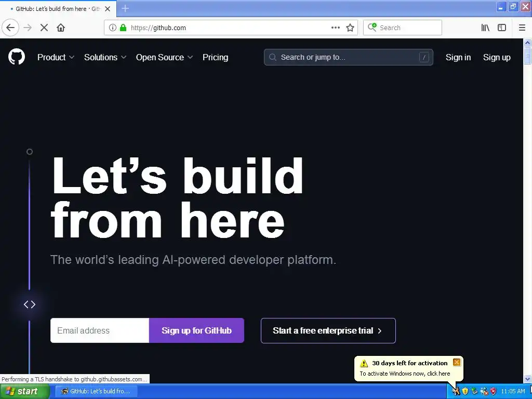The image size is (532, 399).
Task: Click the scrollbar down arrow
Action: click(x=527, y=379)
